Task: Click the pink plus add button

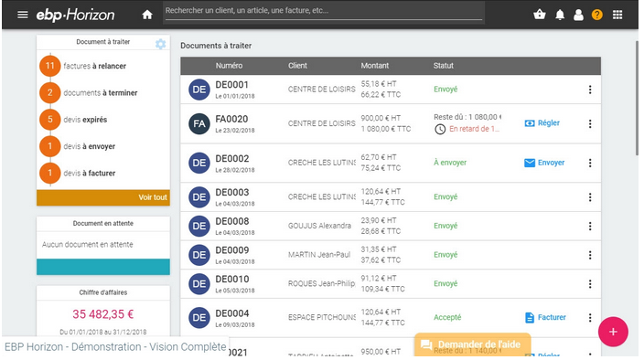Action: click(613, 332)
